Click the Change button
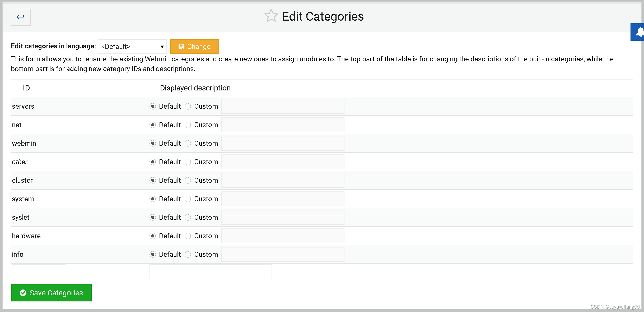The width and height of the screenshot is (644, 312). [194, 47]
